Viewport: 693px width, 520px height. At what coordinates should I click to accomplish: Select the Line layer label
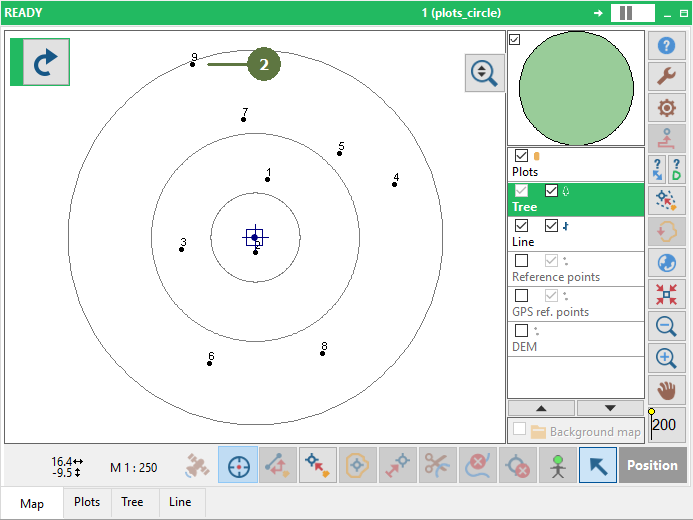[523, 242]
